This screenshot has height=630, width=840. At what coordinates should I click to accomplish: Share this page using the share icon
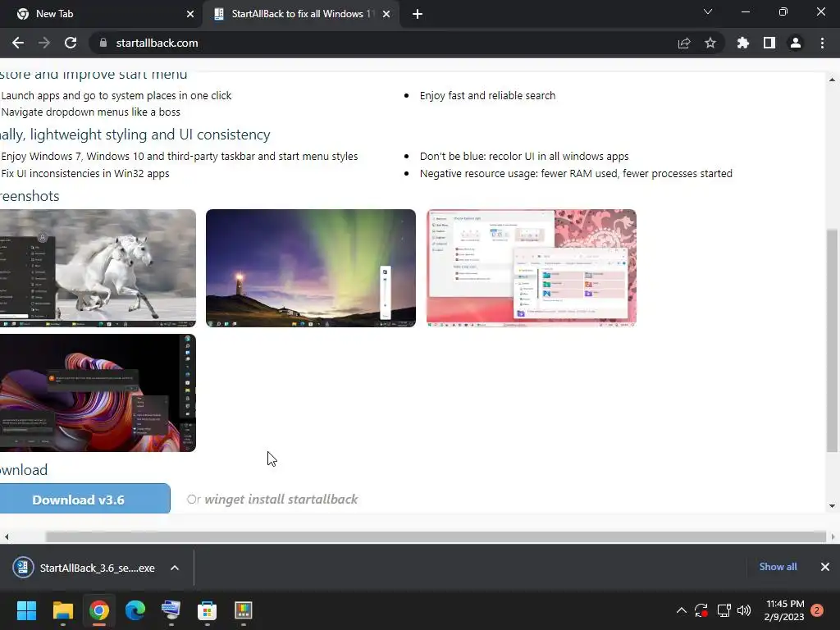(x=684, y=43)
